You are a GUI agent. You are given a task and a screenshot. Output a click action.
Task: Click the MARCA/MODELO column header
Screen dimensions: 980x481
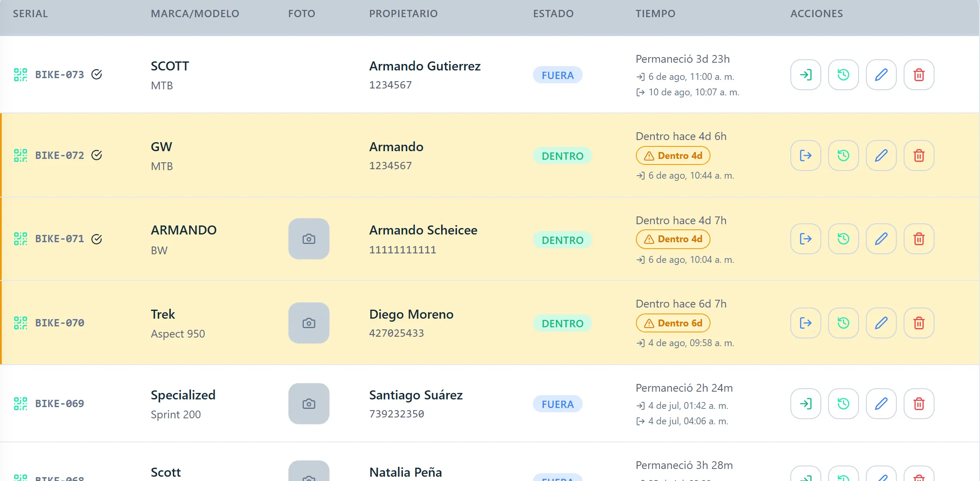point(195,14)
